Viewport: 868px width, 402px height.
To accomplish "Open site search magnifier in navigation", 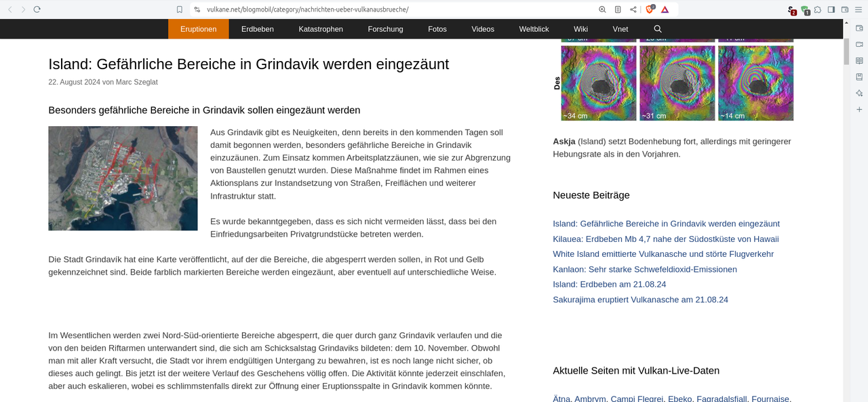I will click(658, 29).
